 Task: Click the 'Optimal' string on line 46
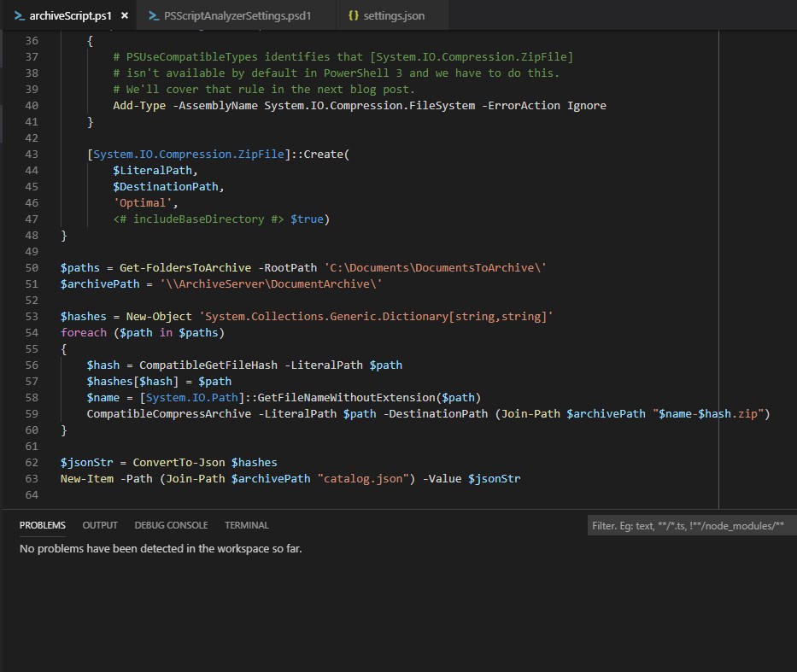(x=143, y=203)
